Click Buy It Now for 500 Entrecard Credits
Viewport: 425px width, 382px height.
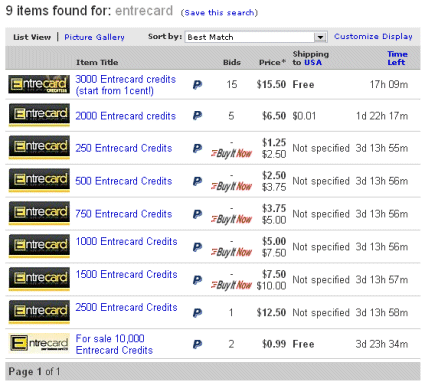coord(231,186)
